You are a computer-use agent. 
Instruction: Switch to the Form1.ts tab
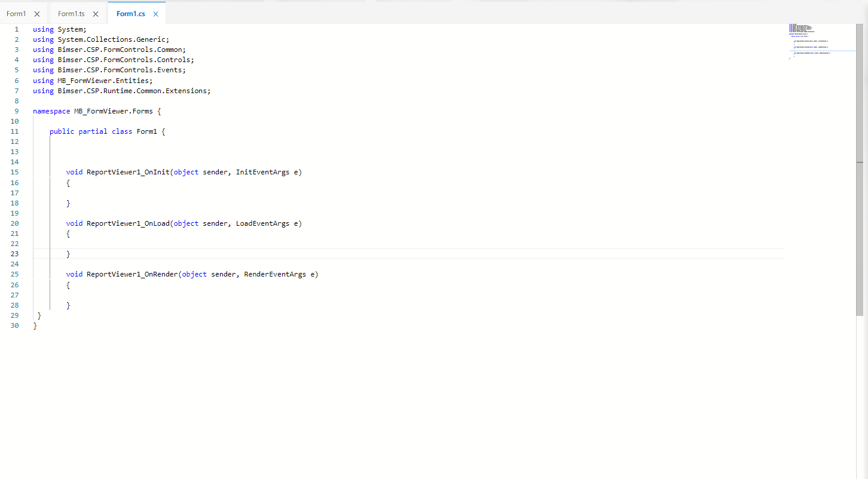click(71, 14)
